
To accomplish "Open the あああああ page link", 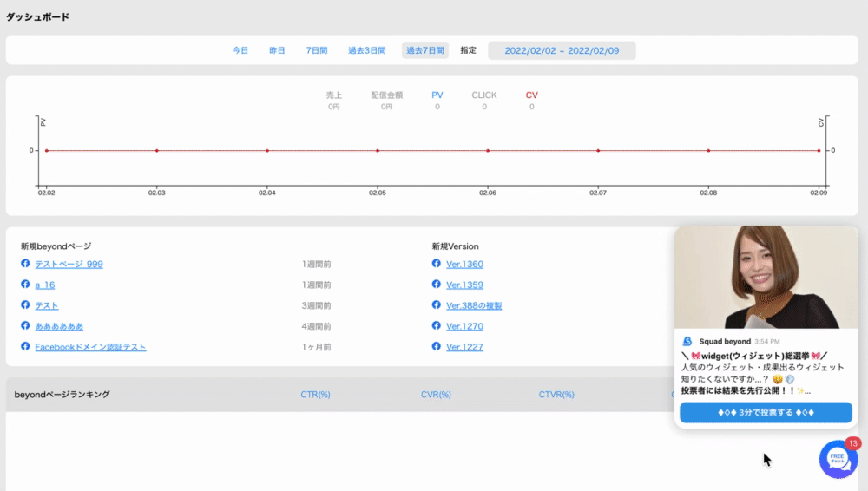I will click(x=59, y=326).
